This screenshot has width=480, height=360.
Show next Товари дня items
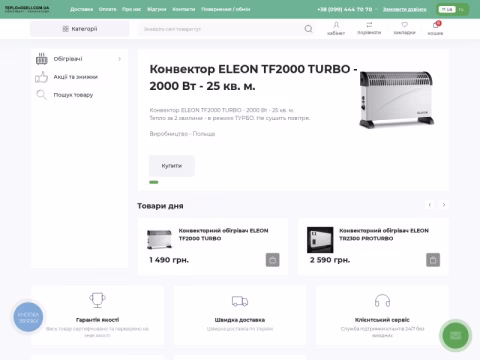[444, 204]
